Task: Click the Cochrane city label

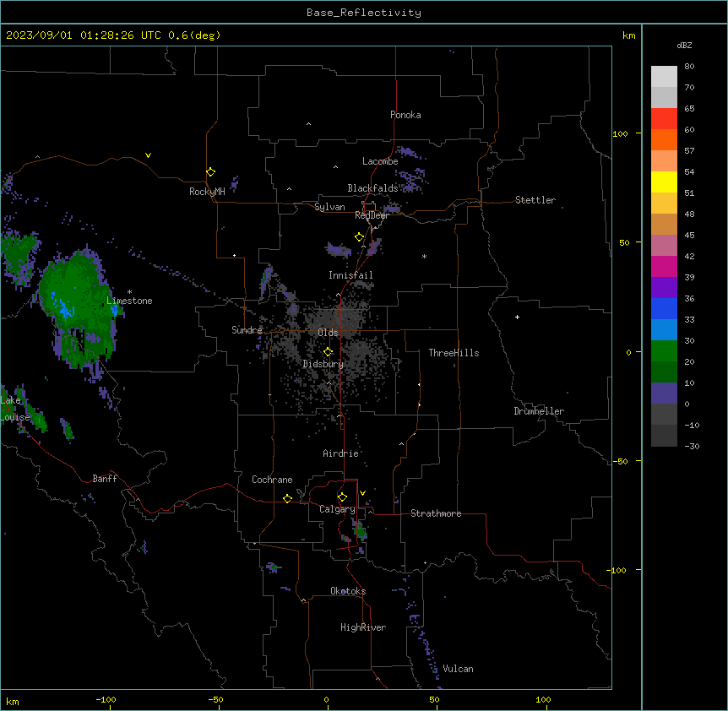Action: point(272,480)
